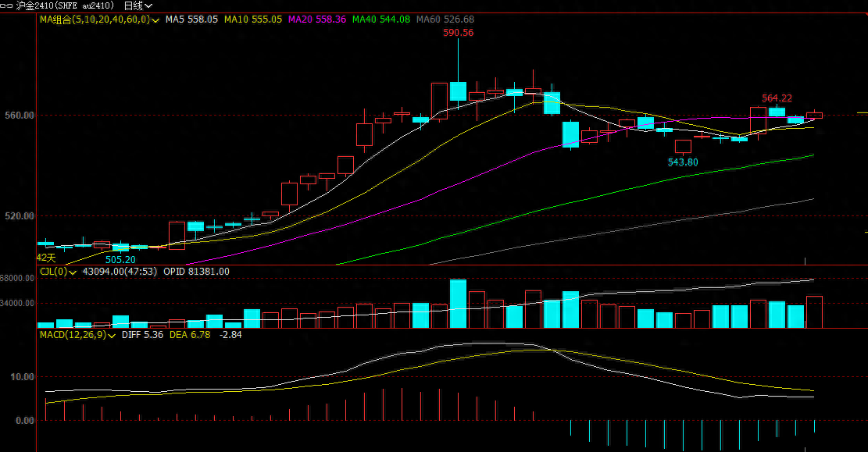868x452 pixels.
Task: Click the link icon beside 沪金2410
Action: click(x=9, y=5)
